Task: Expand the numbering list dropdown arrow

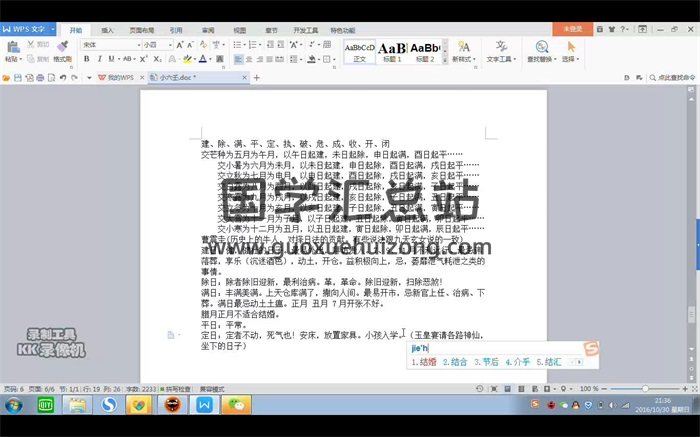Action: coord(259,45)
